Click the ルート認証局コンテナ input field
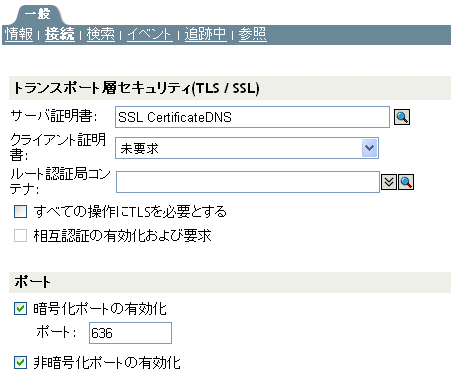The height and width of the screenshot is (372, 451). (248, 182)
